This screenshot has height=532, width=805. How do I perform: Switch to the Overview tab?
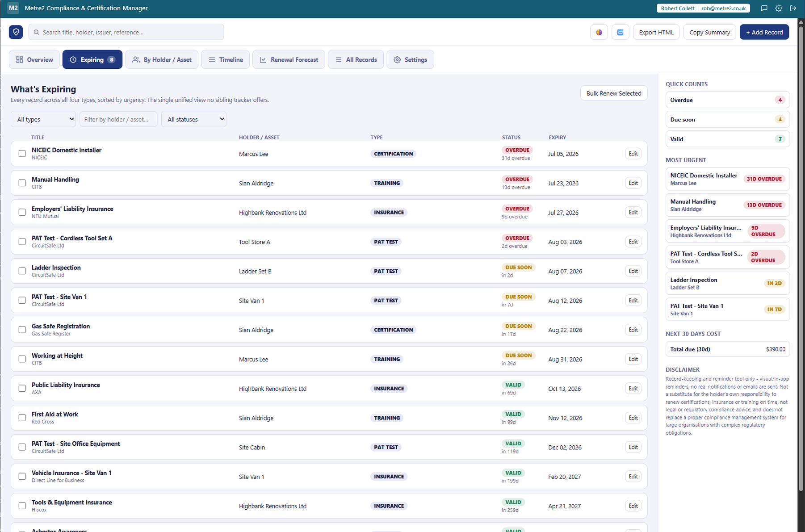click(34, 59)
